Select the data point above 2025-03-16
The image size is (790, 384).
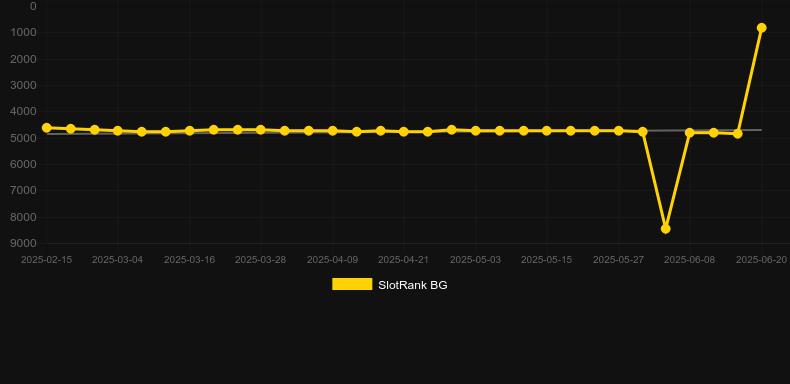point(189,131)
